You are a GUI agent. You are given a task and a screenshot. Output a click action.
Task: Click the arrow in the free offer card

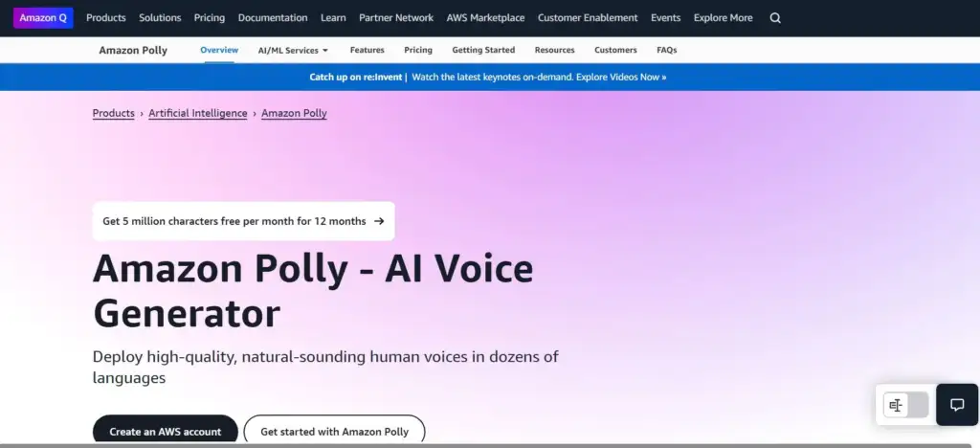(379, 221)
